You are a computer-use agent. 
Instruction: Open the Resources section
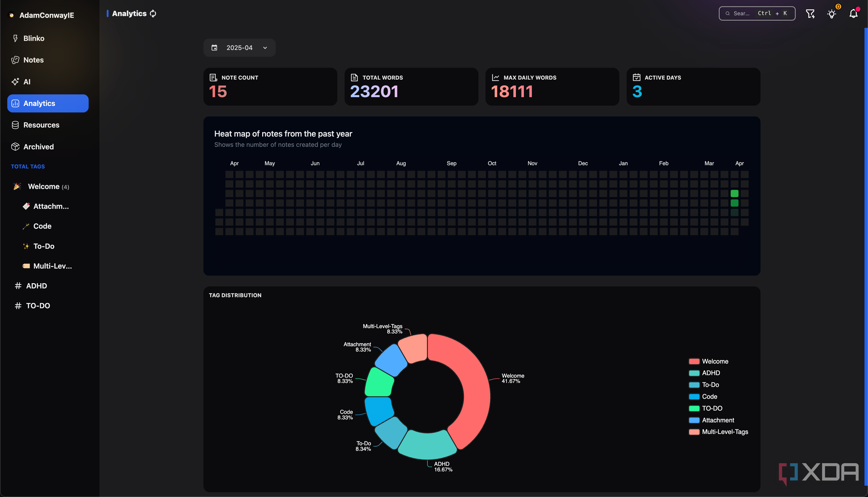coord(48,125)
